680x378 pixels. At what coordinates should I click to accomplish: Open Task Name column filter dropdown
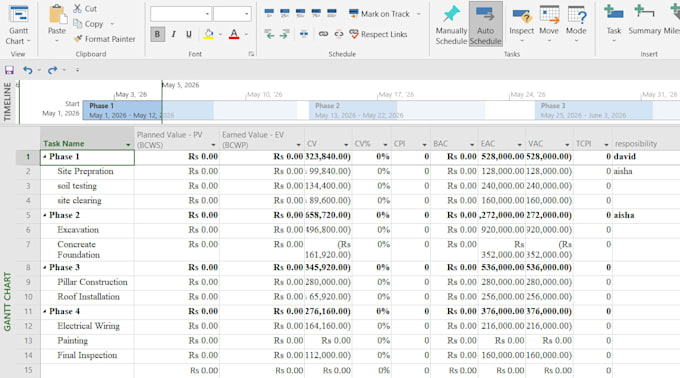point(128,144)
